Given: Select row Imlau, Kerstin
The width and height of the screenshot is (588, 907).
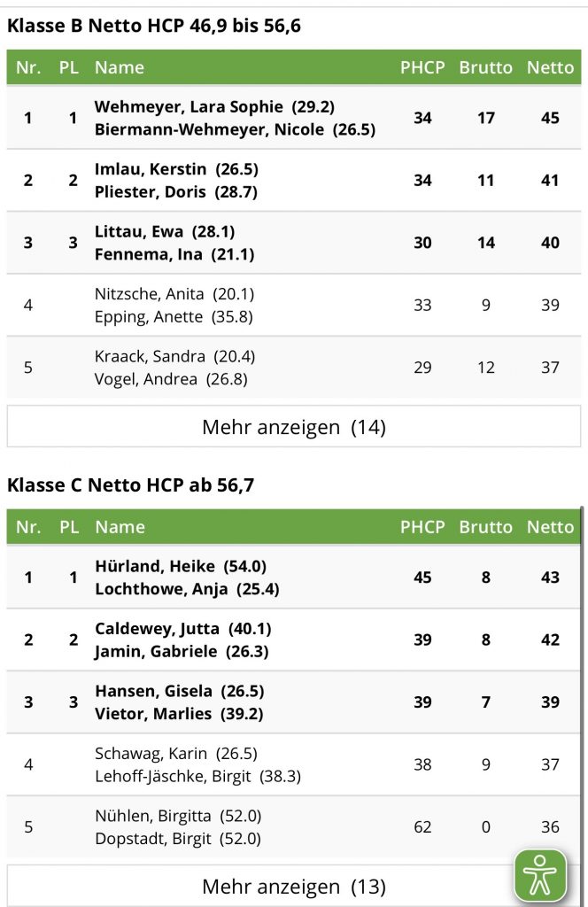Looking at the screenshot, I should (294, 181).
